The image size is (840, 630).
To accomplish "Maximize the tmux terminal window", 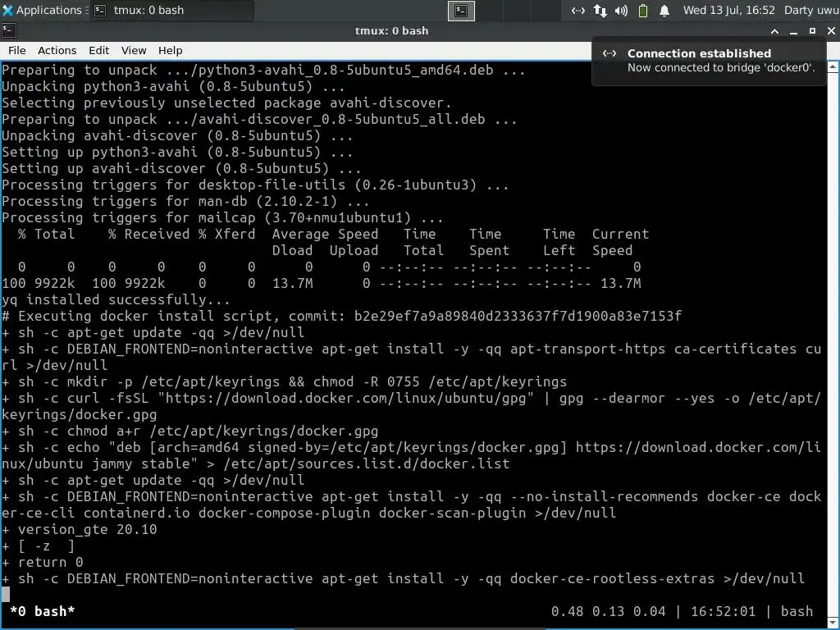I will click(x=812, y=31).
